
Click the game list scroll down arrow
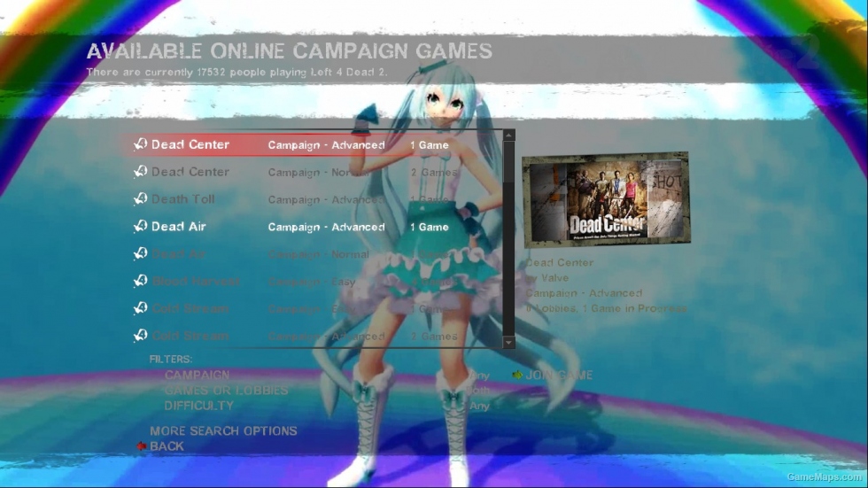click(x=508, y=343)
